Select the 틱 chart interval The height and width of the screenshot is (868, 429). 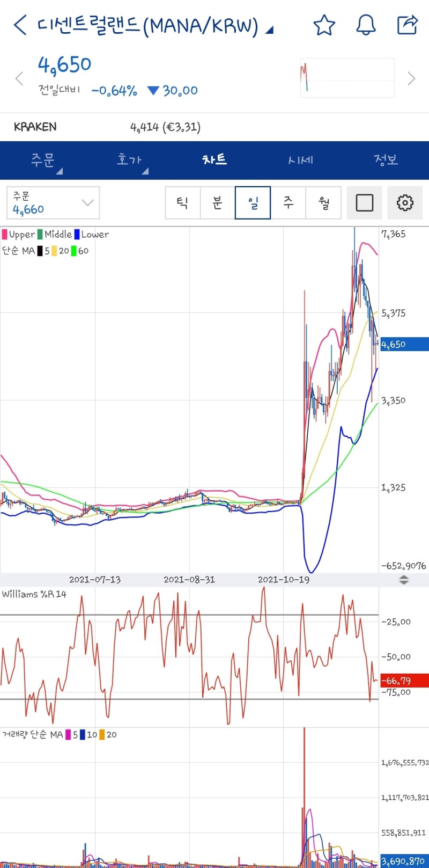tap(183, 203)
